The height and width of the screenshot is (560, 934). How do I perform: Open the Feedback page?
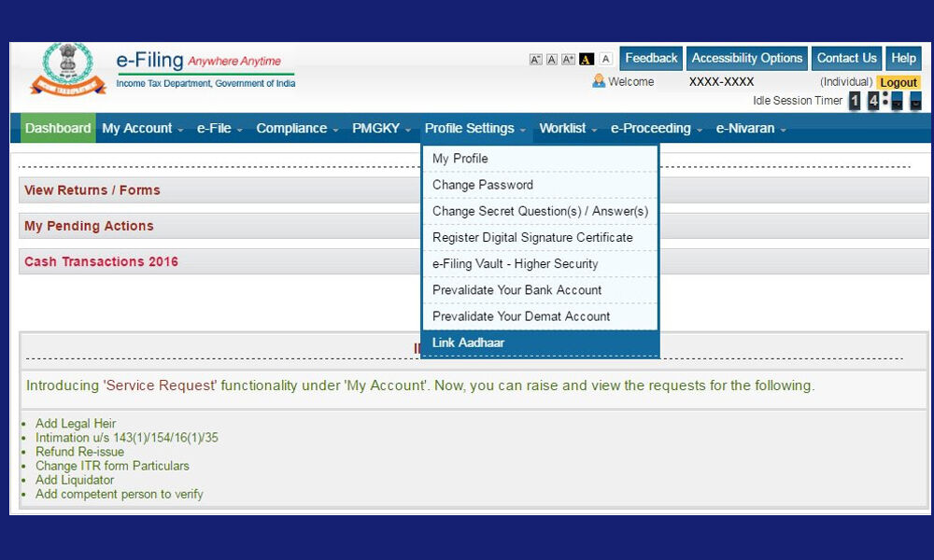coord(651,58)
